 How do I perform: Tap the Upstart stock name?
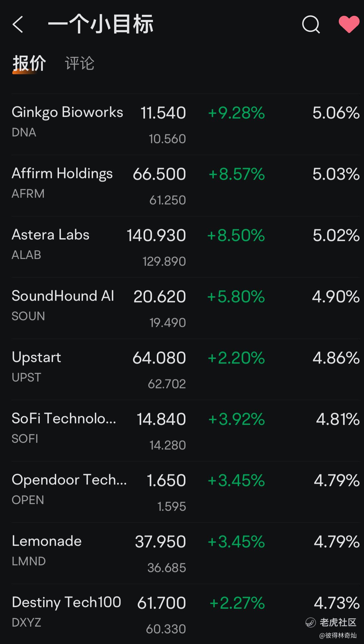coord(37,358)
